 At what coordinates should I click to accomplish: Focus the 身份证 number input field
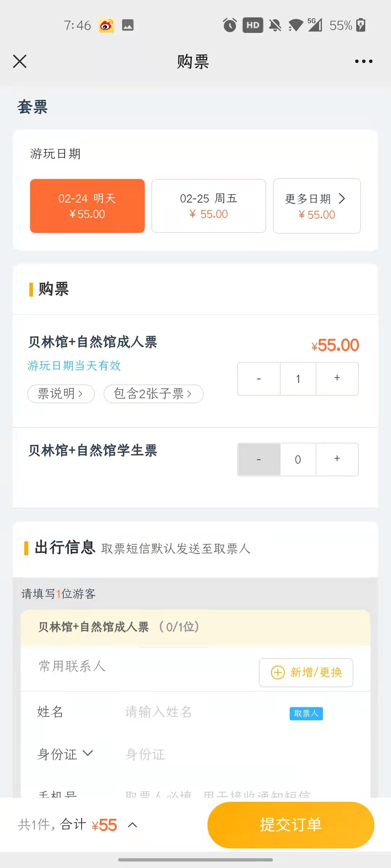click(217, 754)
